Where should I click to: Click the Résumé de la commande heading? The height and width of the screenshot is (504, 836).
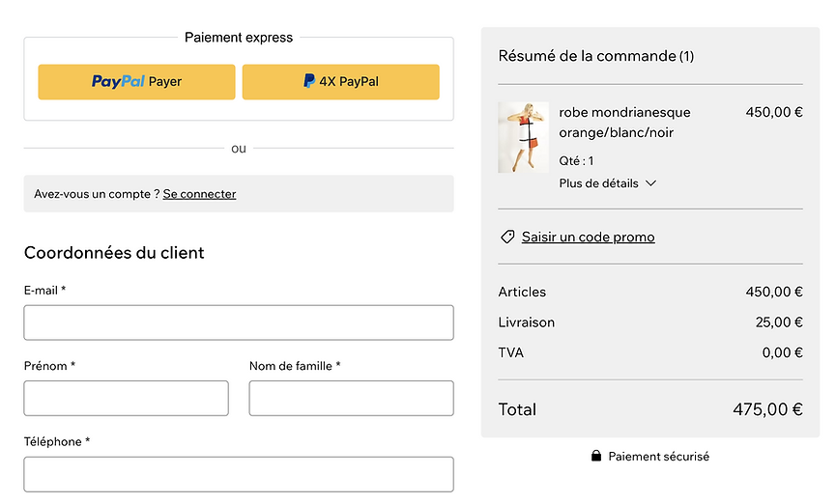(596, 56)
